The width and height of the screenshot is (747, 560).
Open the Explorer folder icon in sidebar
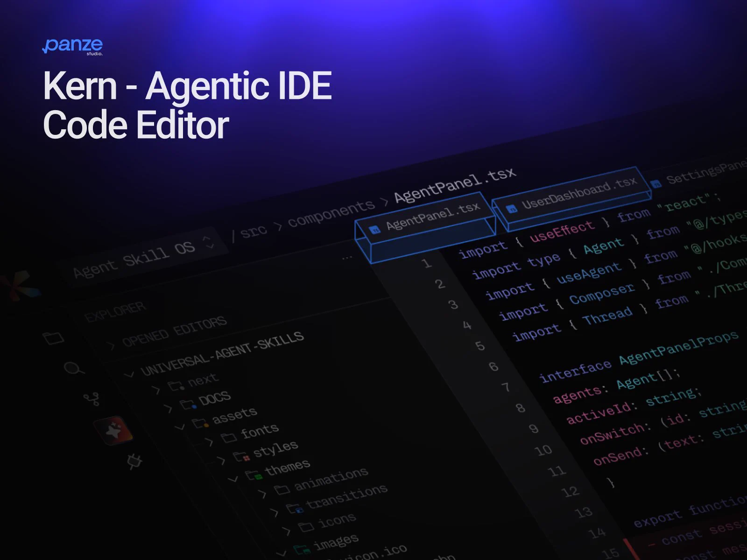53,337
